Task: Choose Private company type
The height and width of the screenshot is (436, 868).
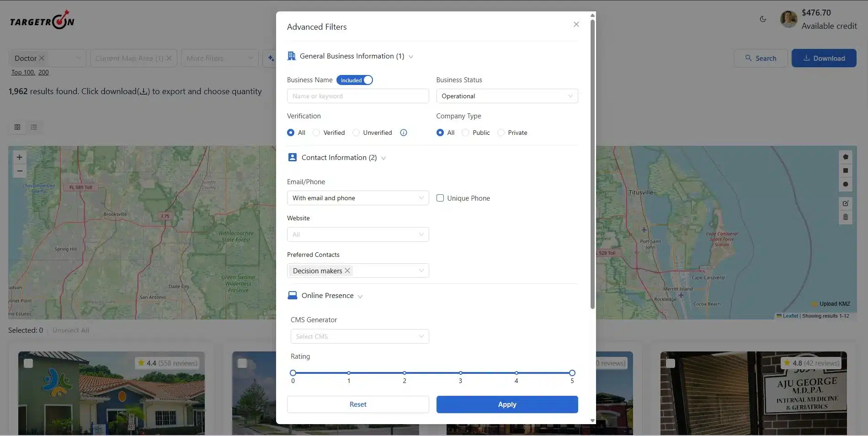Action: (x=501, y=133)
